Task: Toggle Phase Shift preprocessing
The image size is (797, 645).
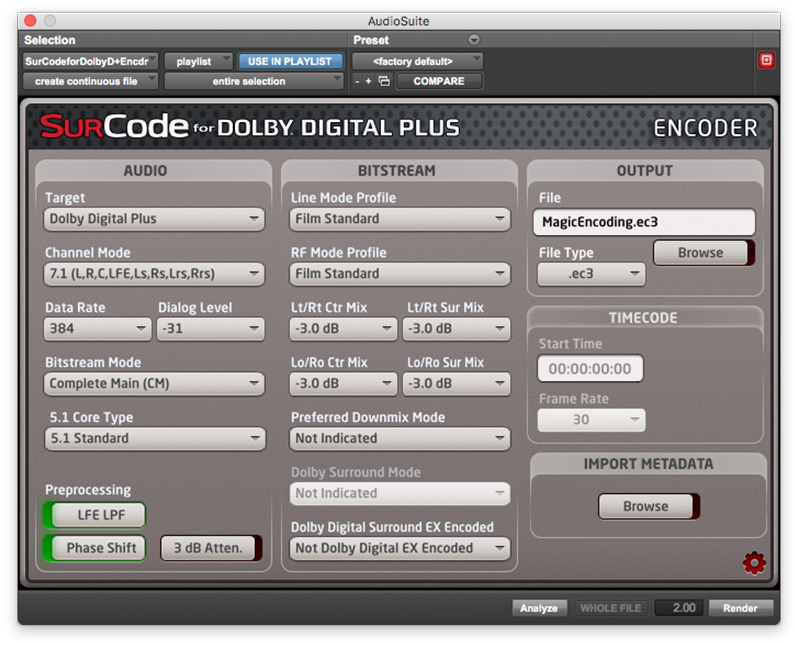Action: pos(95,548)
